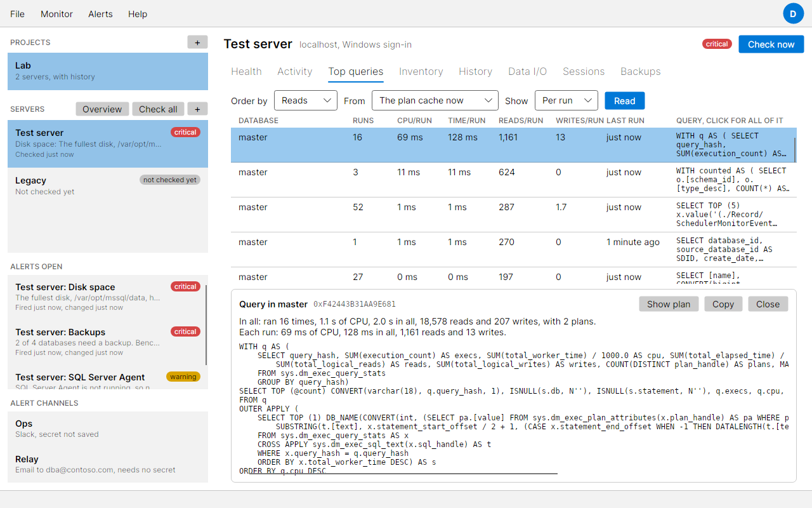The width and height of the screenshot is (812, 508).
Task: Open the Alerts menu
Action: click(x=100, y=14)
